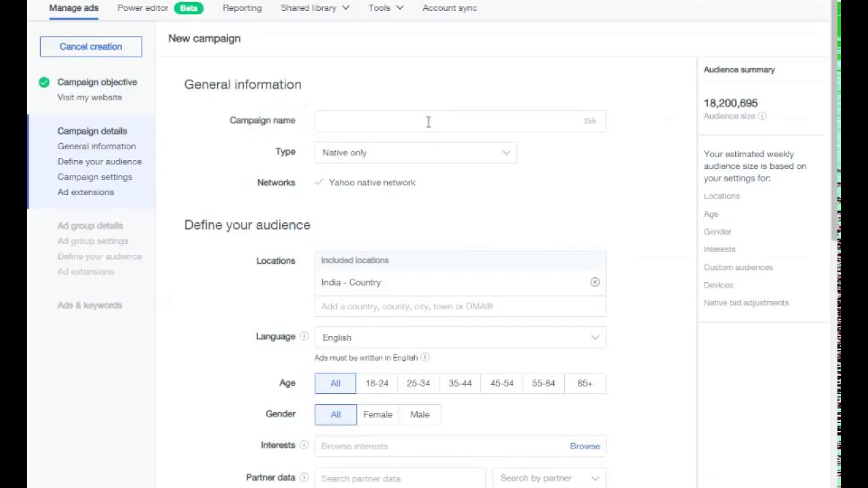Open the Shared library menu
Screen dimensions: 868x488
(315, 8)
